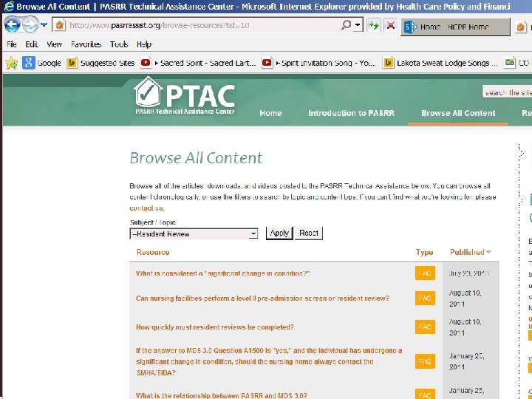Click the CO favorite icon
The width and height of the screenshot is (532, 399).
click(x=509, y=63)
